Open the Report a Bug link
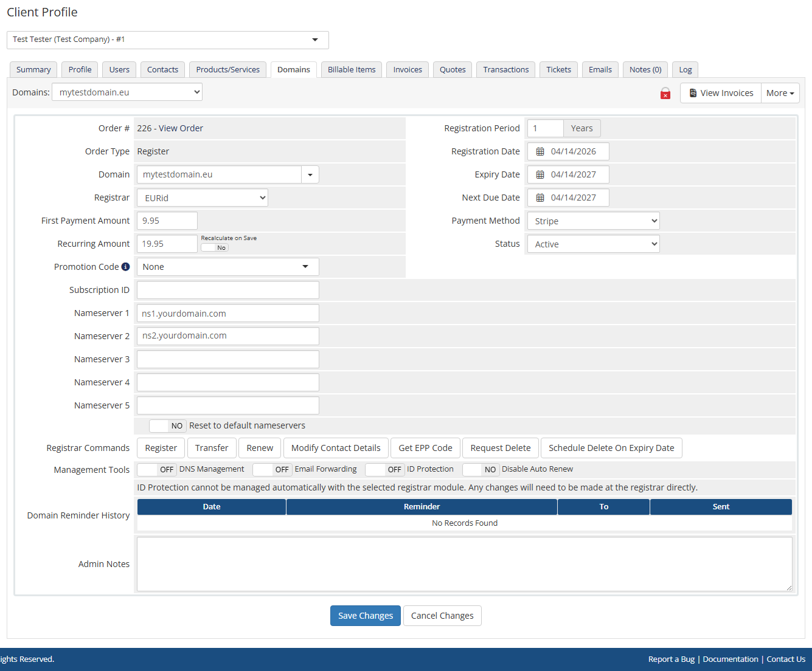The height and width of the screenshot is (671, 812). tap(671, 659)
